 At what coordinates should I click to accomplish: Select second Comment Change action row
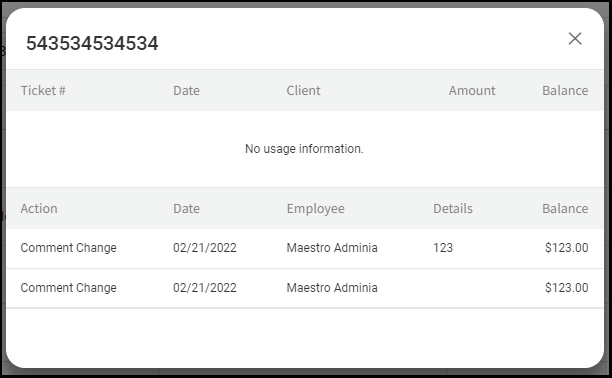point(305,288)
